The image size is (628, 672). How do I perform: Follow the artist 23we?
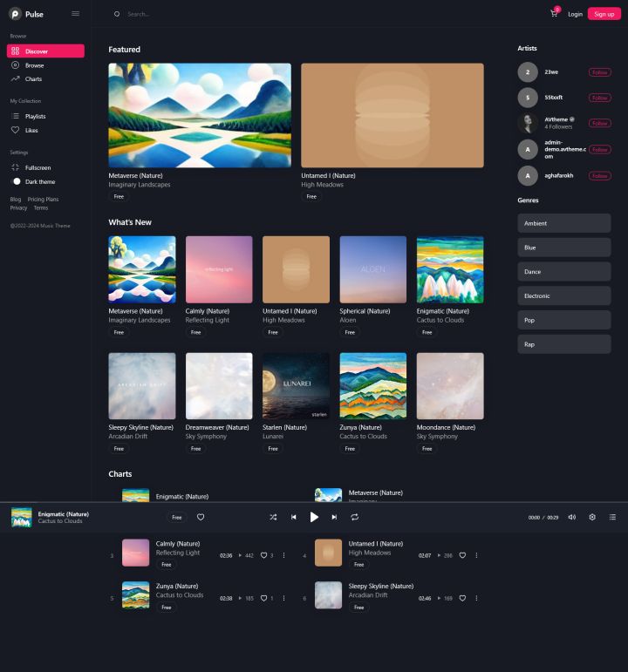click(600, 72)
